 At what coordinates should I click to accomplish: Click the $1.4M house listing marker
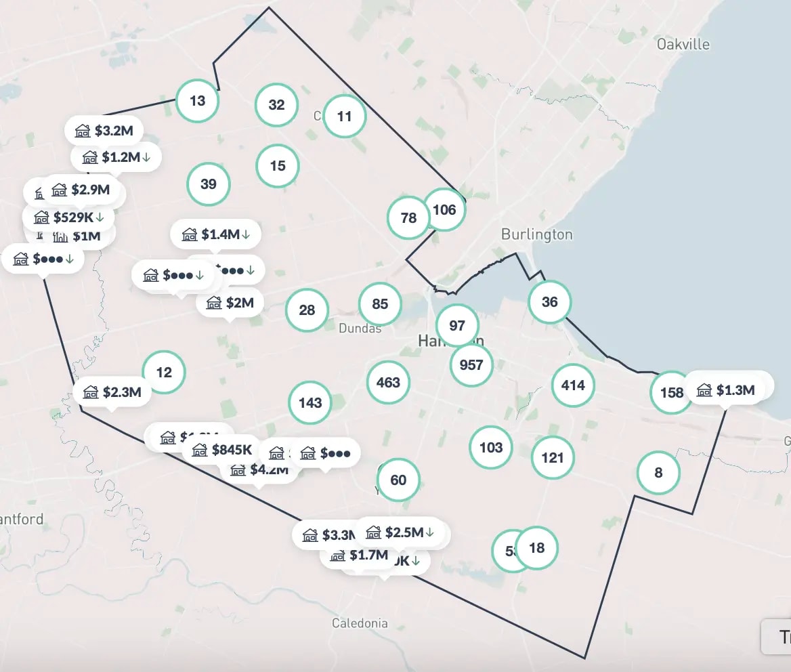pyautogui.click(x=215, y=234)
